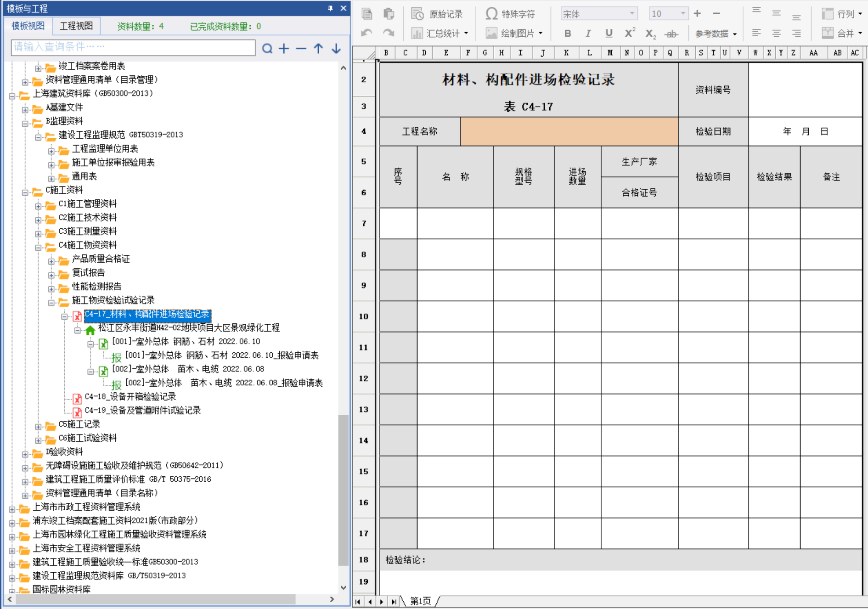868x609 pixels.
Task: Center text horizontally
Action: 777,33
